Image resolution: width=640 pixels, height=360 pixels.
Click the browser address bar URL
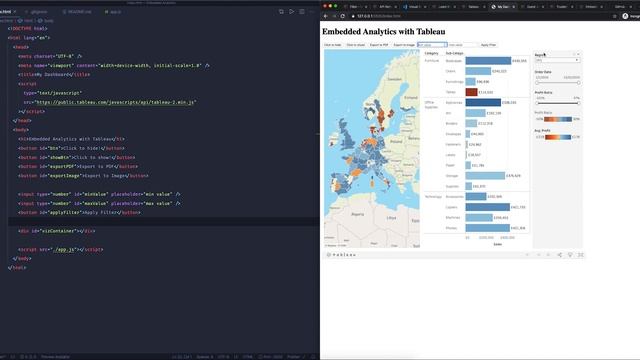coord(379,16)
